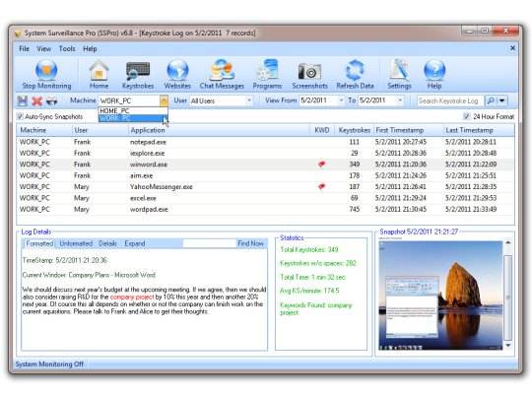Click the Expand log details tab
The image size is (532, 399).
[x=135, y=243]
